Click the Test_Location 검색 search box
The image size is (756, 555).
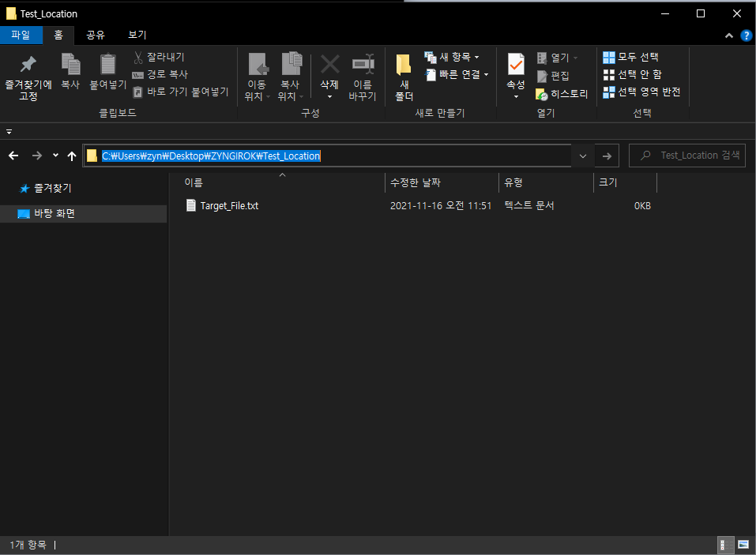click(x=687, y=156)
